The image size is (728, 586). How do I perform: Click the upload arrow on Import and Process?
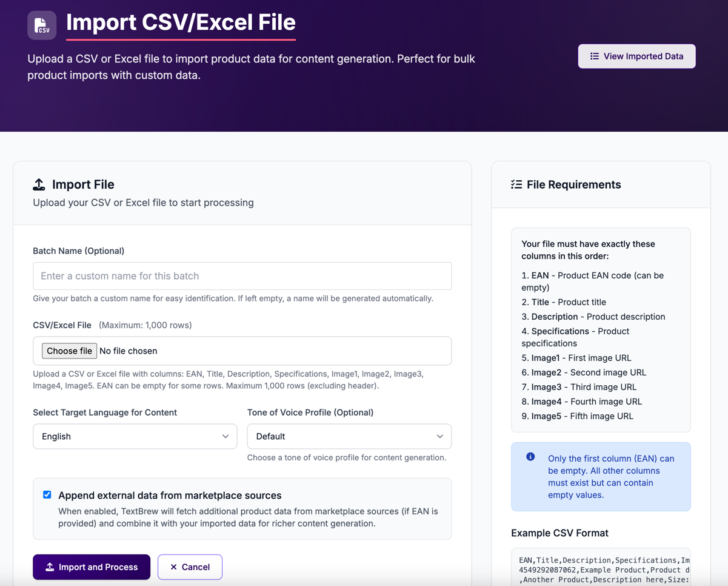(x=48, y=567)
